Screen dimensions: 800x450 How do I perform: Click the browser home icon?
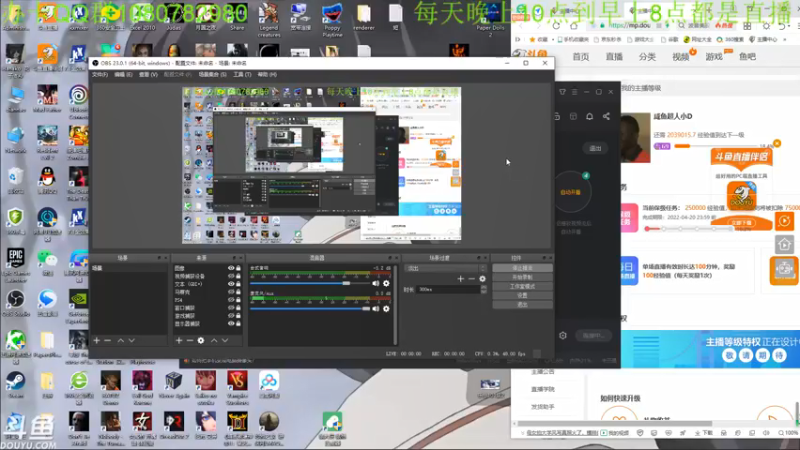click(x=574, y=25)
